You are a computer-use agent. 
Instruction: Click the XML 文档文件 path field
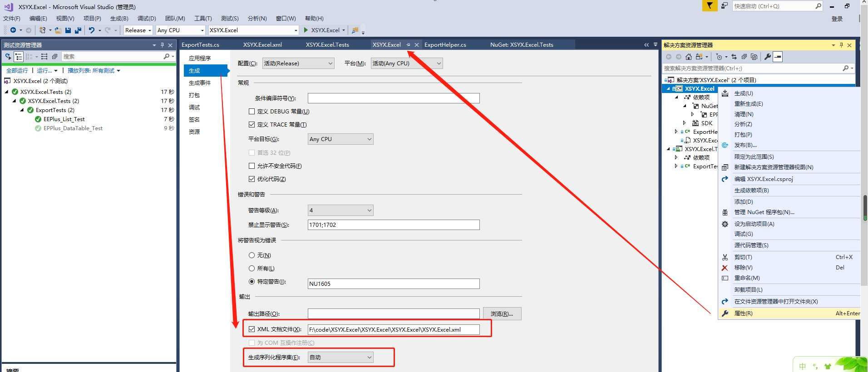(394, 330)
